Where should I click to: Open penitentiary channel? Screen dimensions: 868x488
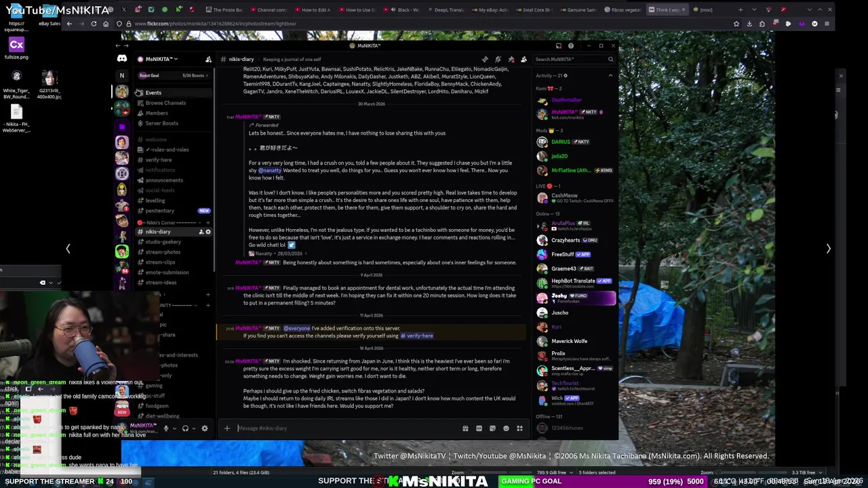(x=174, y=211)
